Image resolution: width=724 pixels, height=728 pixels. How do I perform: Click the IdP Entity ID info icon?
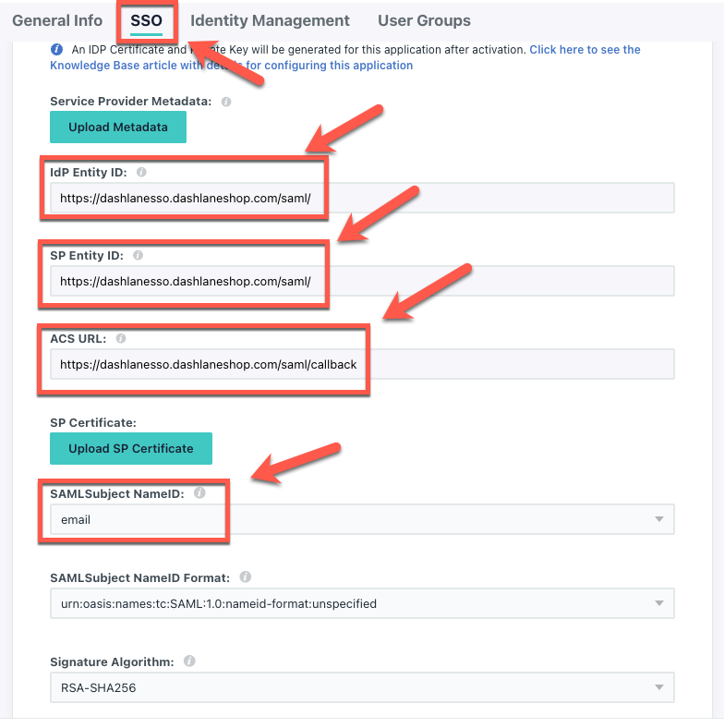click(x=141, y=172)
